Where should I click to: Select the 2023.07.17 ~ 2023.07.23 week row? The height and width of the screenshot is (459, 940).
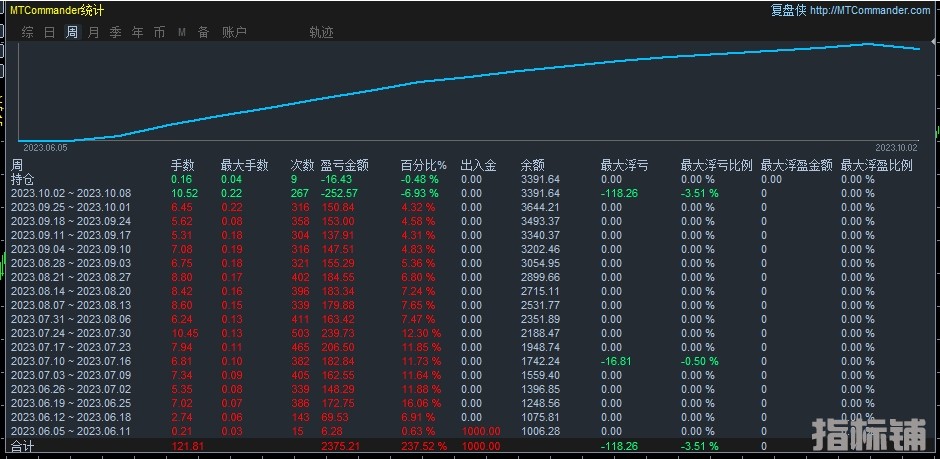(71, 347)
